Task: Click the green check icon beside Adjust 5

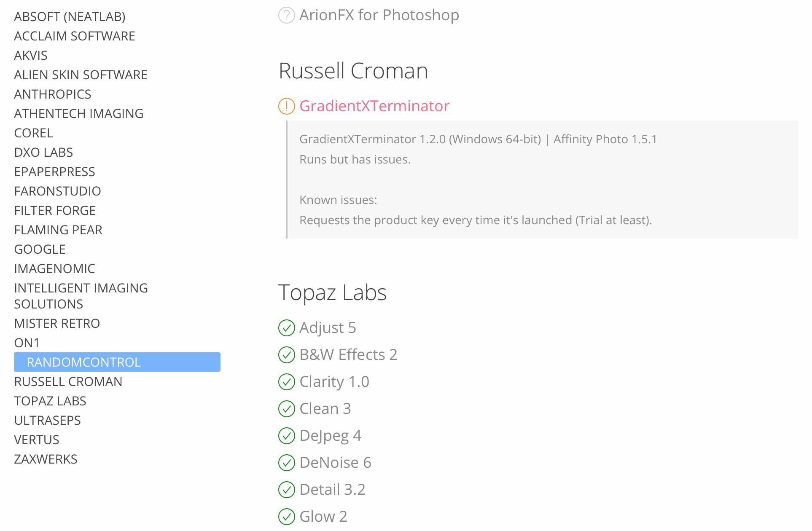Action: tap(286, 328)
